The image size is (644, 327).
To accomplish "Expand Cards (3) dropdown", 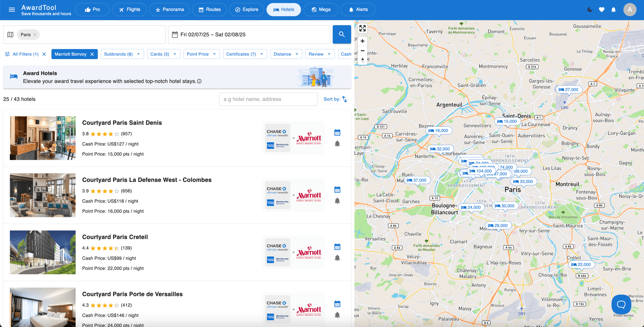I will pos(164,54).
